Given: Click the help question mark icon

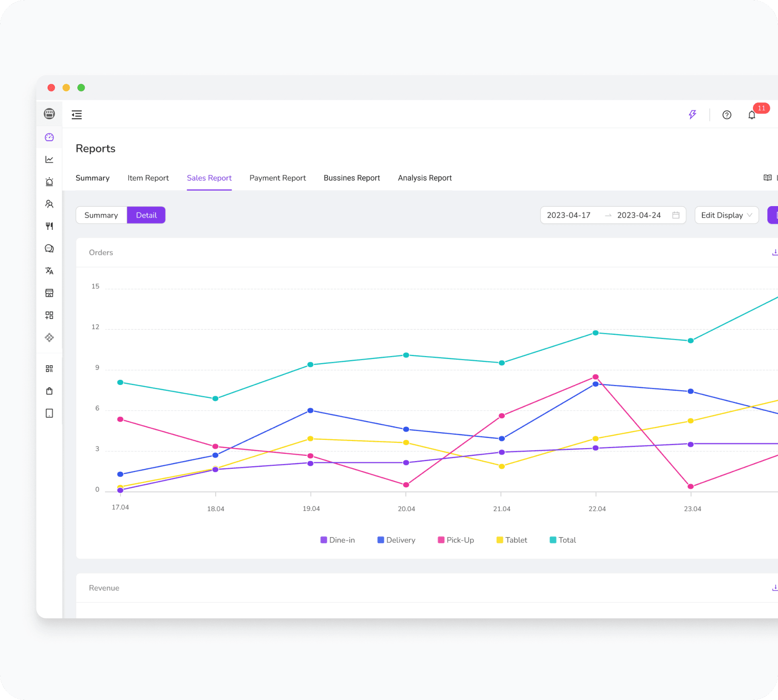Looking at the screenshot, I should 727,115.
